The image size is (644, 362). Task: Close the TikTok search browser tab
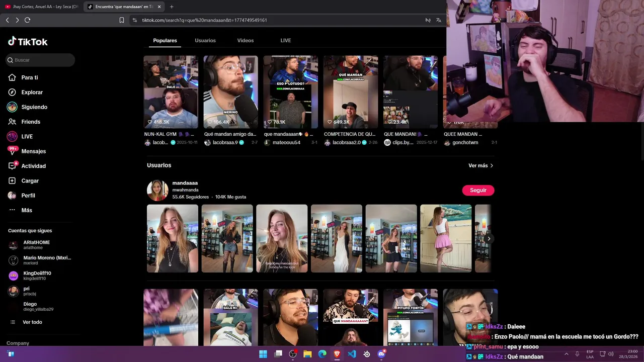159,7
